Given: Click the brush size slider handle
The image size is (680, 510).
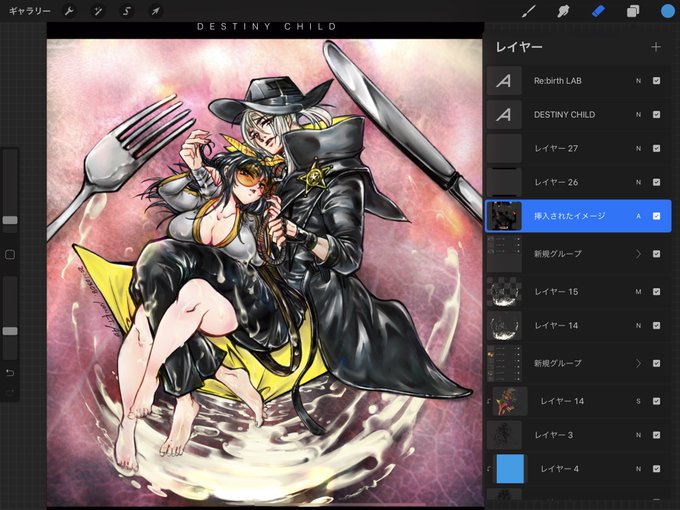Looking at the screenshot, I should [10, 220].
